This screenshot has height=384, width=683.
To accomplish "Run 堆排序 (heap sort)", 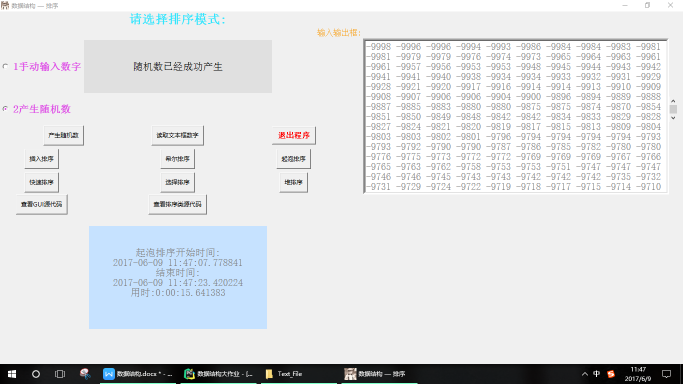I will tap(294, 182).
